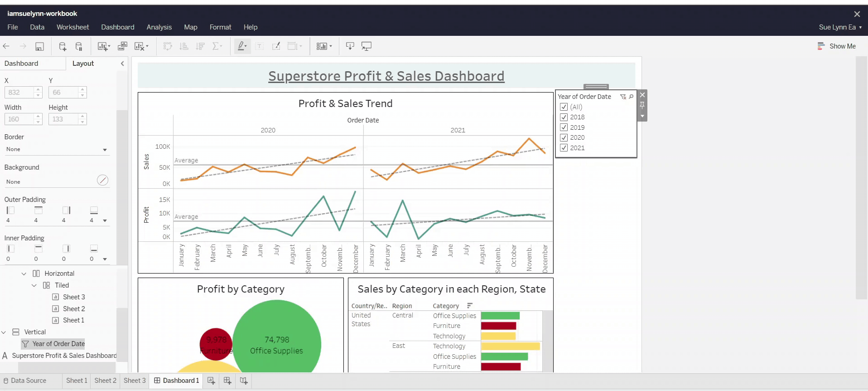The image size is (868, 391).
Task: Click the Download icon in toolbar
Action: click(350, 46)
